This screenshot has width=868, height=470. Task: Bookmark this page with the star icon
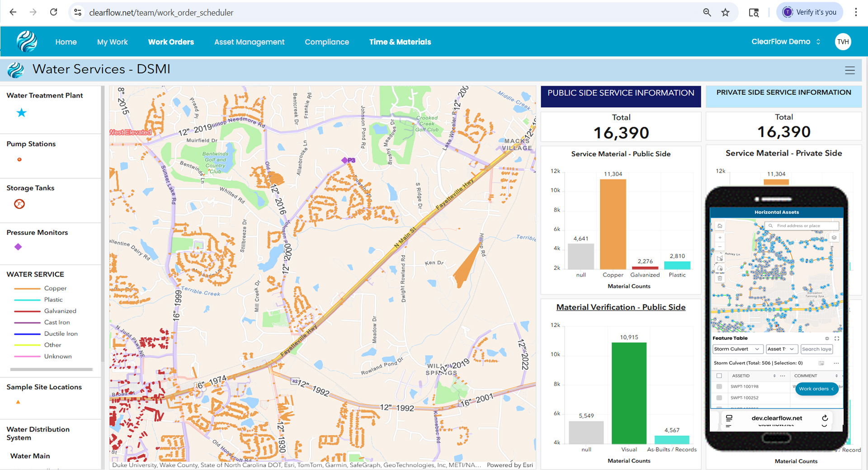click(x=725, y=13)
